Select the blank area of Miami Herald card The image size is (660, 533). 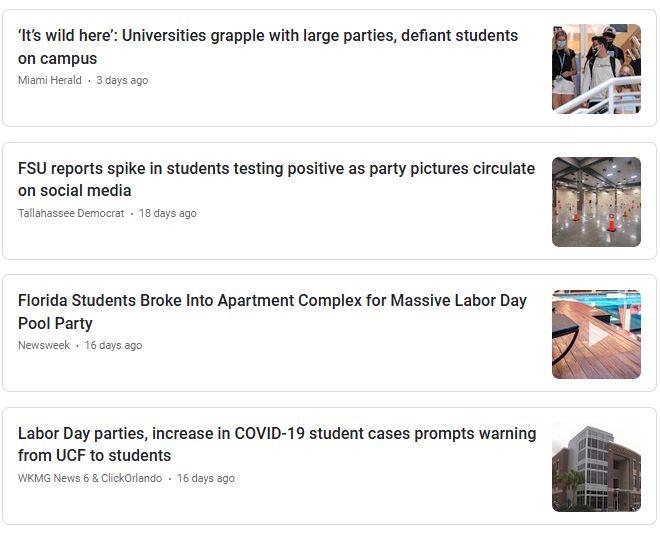[x=337, y=105]
